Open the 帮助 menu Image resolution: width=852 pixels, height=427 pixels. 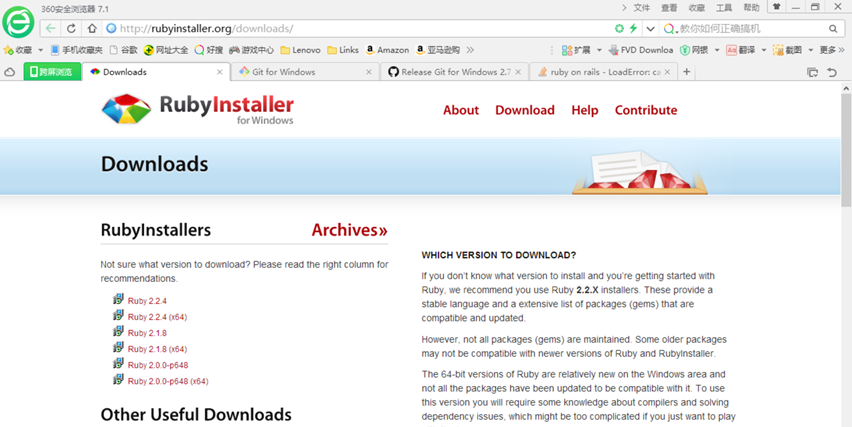(x=751, y=8)
